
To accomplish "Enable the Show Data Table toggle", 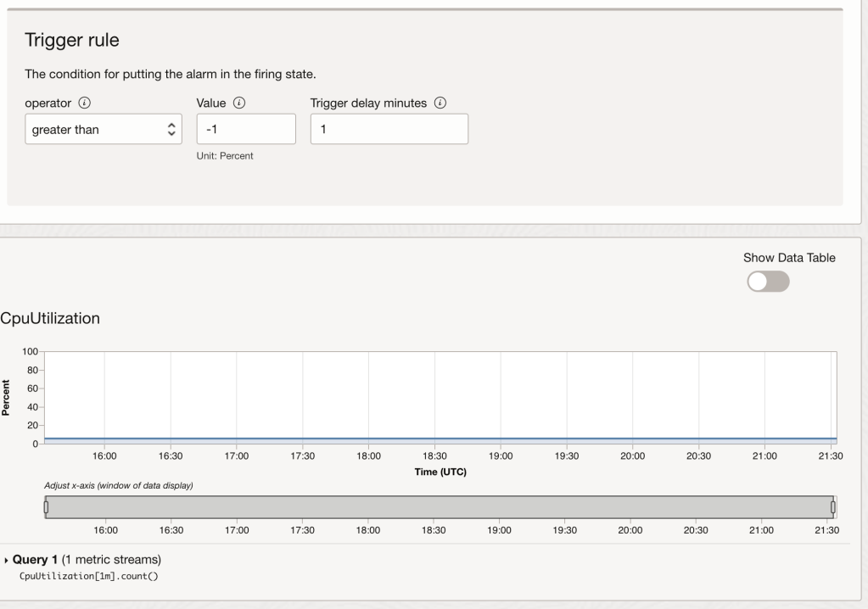I will tap(767, 282).
